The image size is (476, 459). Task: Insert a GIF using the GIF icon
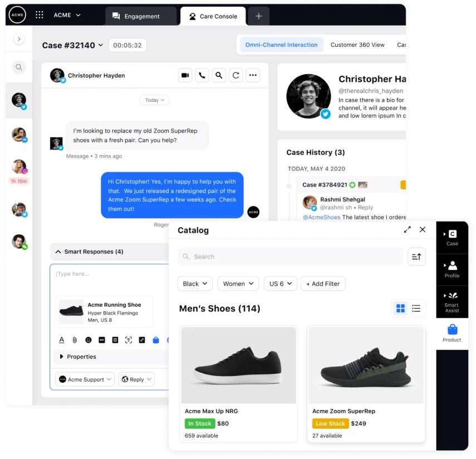(x=102, y=340)
